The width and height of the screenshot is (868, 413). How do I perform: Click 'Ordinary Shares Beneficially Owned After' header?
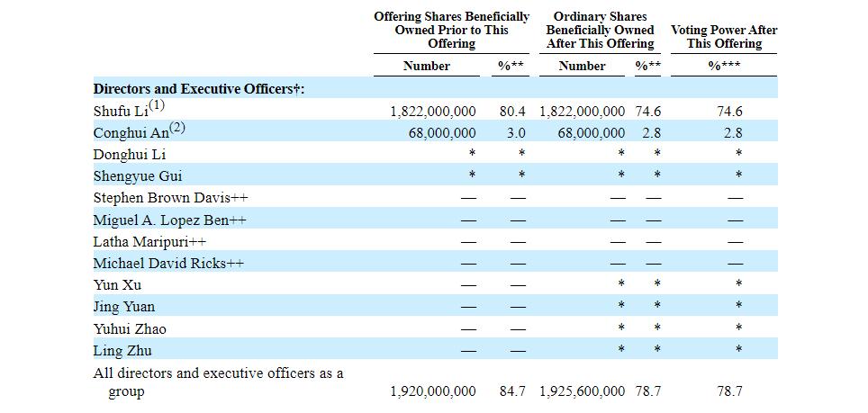[600, 30]
